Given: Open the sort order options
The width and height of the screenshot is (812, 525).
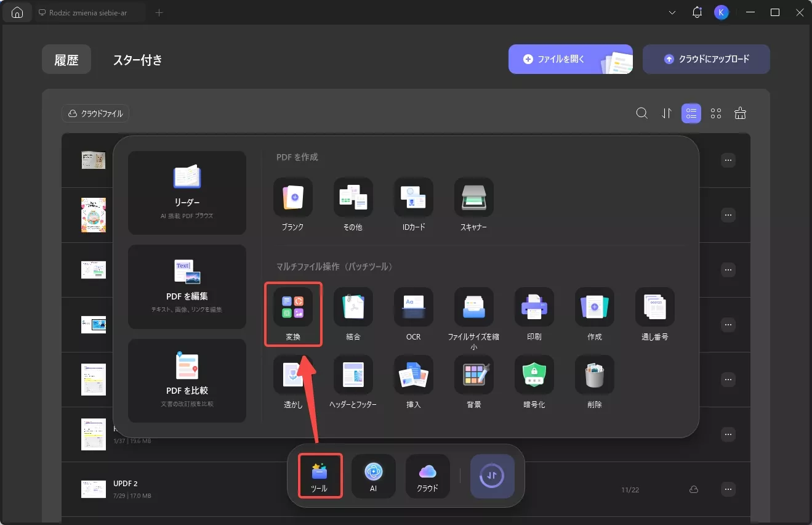Looking at the screenshot, I should coord(666,113).
